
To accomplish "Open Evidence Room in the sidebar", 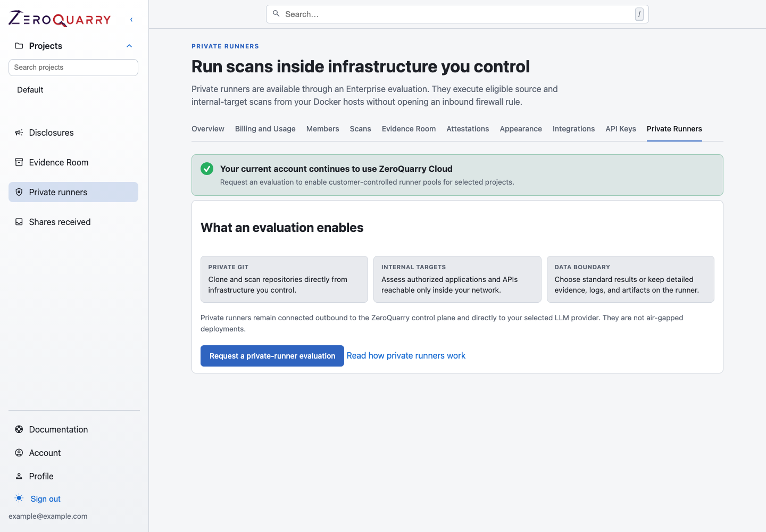I will click(x=73, y=162).
